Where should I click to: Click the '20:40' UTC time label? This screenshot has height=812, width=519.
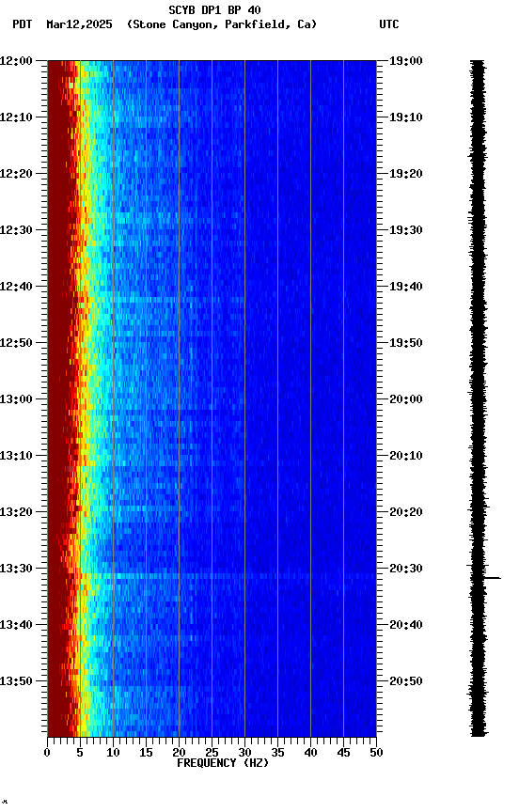[x=406, y=626]
